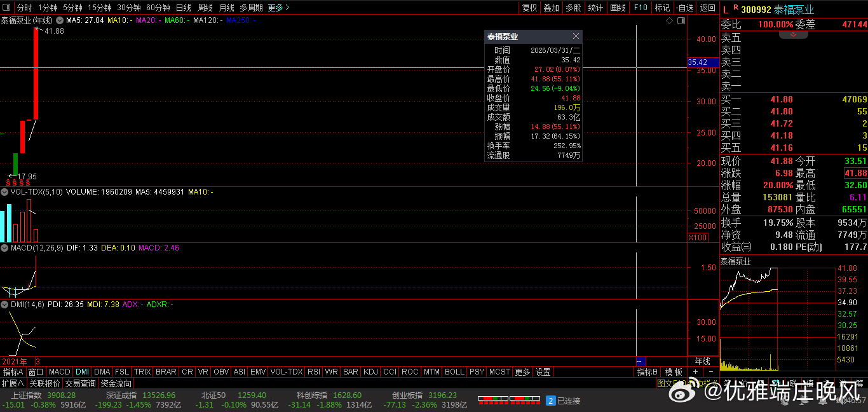Select the 60分钟 period
The width and height of the screenshot is (868, 412).
[x=158, y=8]
